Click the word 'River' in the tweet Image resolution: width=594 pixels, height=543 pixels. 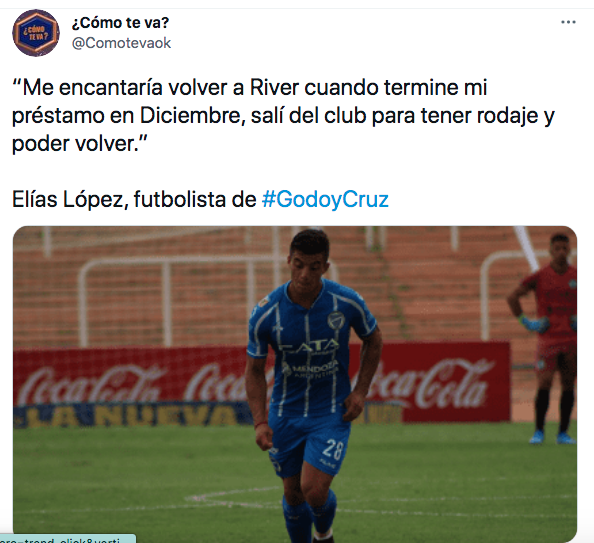tap(274, 88)
